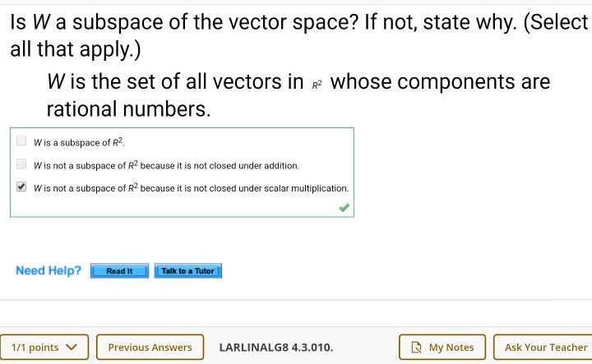Click the notes page icon beside My Notes
592x364 pixels.
416,348
